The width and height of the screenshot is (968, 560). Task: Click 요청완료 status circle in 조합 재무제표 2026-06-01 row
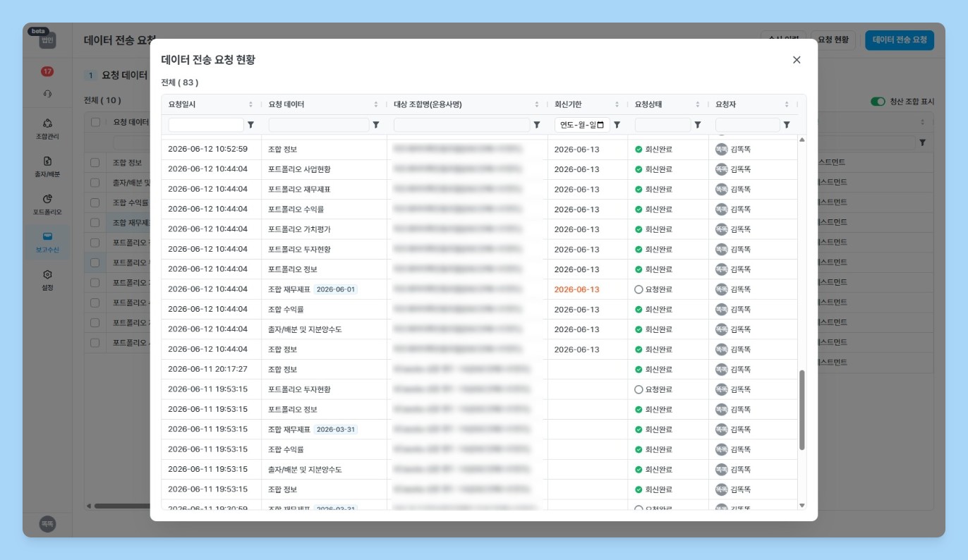click(x=639, y=289)
